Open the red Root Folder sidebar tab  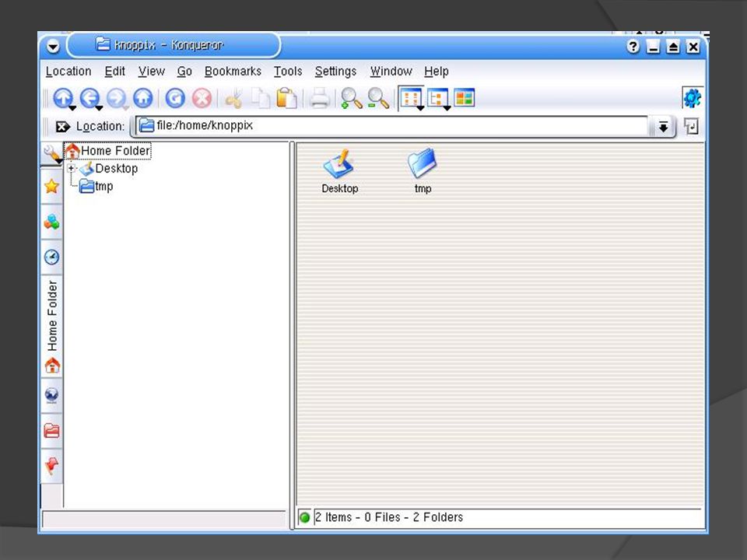(x=51, y=430)
